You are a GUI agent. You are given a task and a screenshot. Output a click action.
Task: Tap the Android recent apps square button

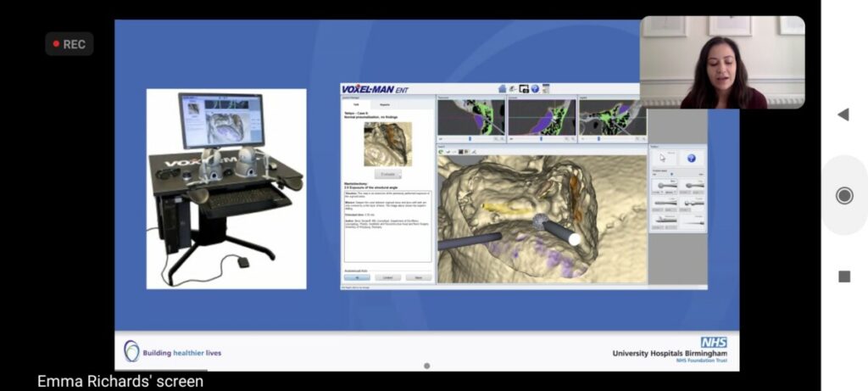[x=843, y=276]
